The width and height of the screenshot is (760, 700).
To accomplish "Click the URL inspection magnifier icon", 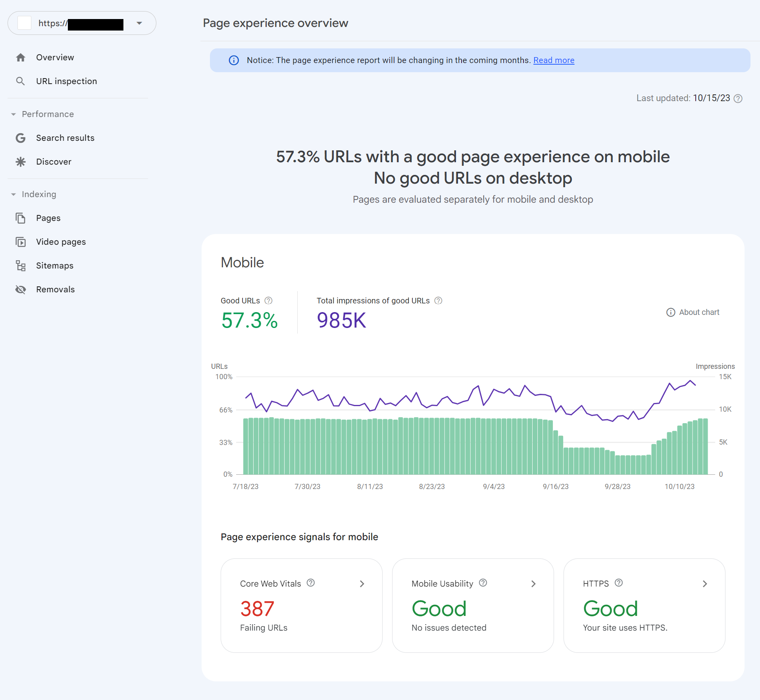I will point(21,81).
